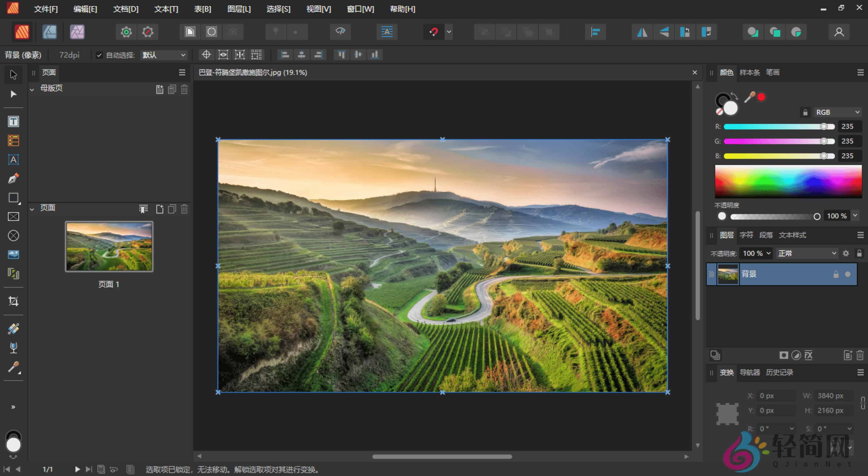
Task: Select the Color Picker tool
Action: pos(13,367)
